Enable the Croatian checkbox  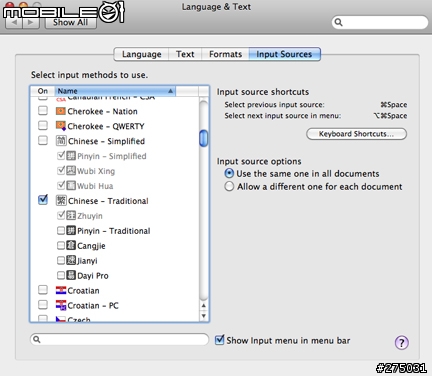coord(43,290)
